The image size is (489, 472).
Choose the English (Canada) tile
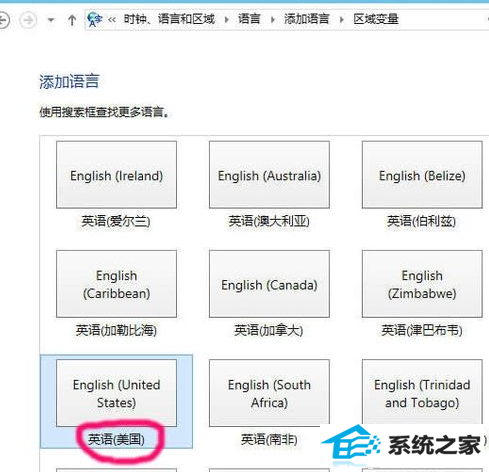pos(269,284)
